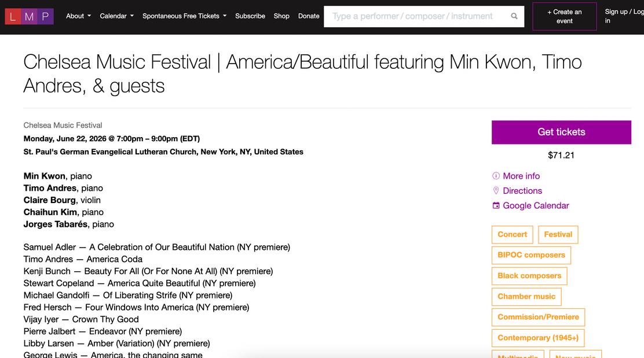
Task: Click the map pin icon beside Directions
Action: tap(496, 191)
